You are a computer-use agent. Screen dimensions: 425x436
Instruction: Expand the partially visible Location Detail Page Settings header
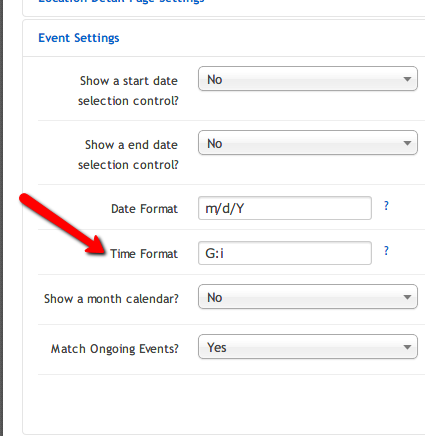point(121,2)
